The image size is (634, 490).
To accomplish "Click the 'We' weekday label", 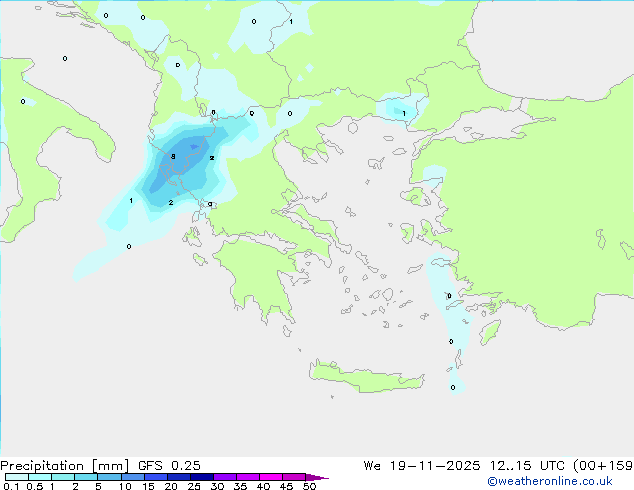I will tap(372, 466).
